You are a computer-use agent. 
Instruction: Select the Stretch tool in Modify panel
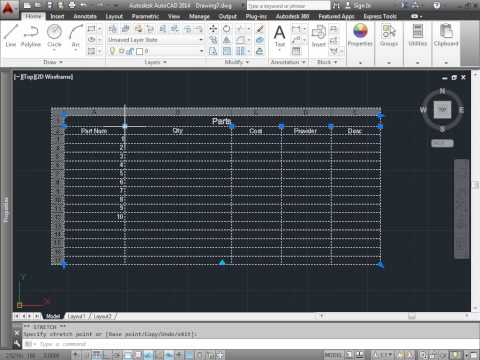point(213,51)
